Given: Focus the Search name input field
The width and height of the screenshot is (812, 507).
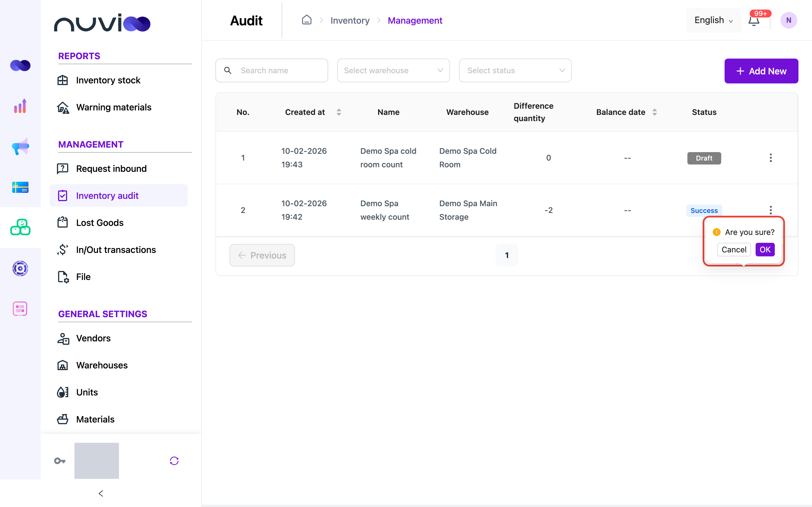Looking at the screenshot, I should pyautogui.click(x=272, y=70).
